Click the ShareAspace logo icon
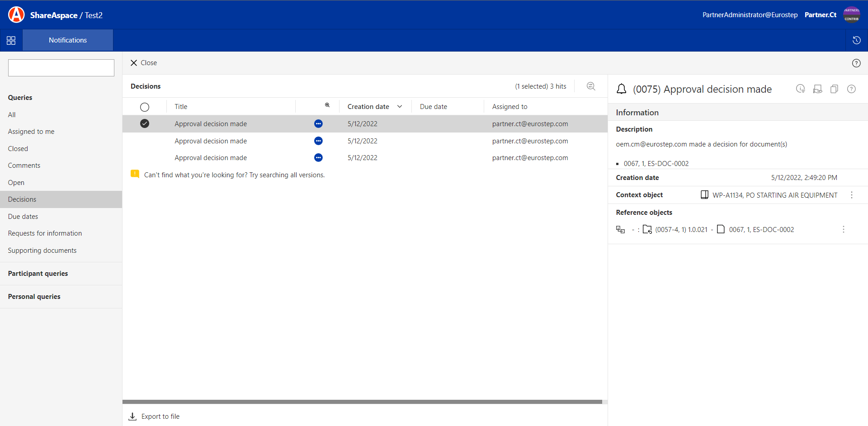The width and height of the screenshot is (868, 426). point(16,15)
